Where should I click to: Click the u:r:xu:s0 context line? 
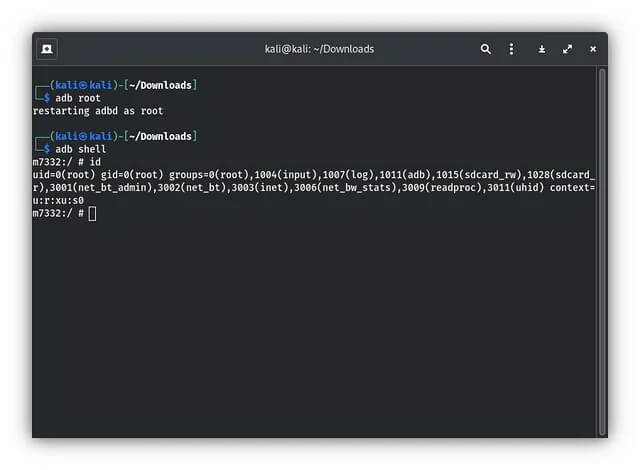point(58,200)
